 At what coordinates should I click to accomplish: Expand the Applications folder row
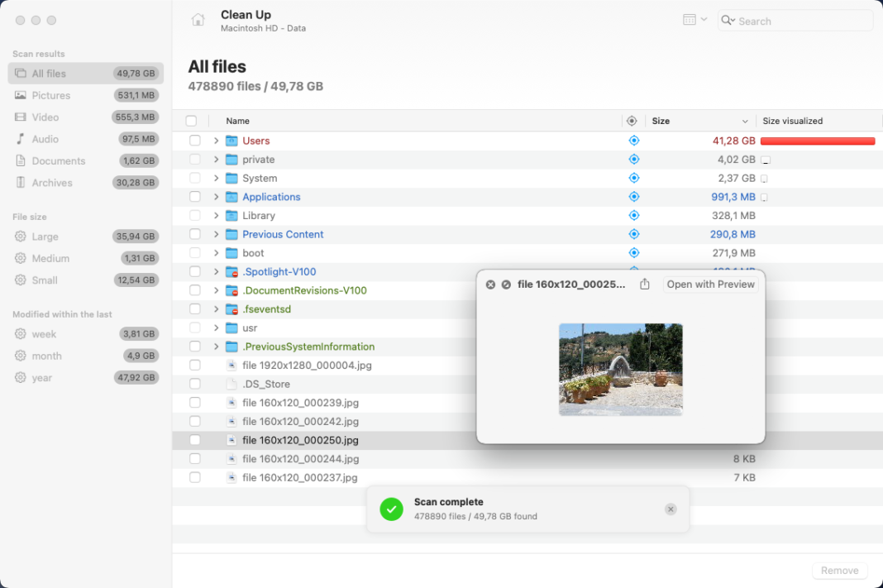(215, 197)
